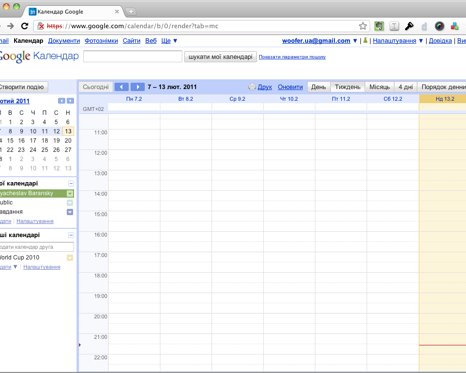Click the Сьогодні button
The width and height of the screenshot is (466, 373).
(x=96, y=87)
